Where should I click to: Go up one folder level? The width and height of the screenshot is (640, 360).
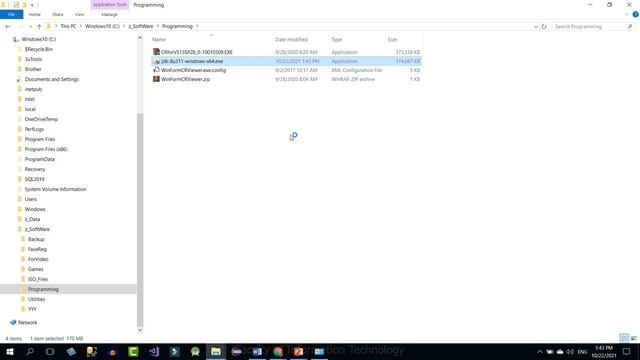click(39, 26)
